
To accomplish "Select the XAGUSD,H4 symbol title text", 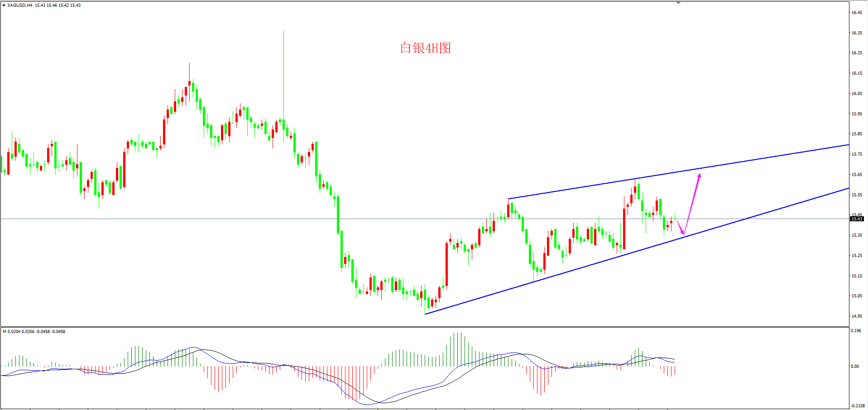I will pos(20,5).
